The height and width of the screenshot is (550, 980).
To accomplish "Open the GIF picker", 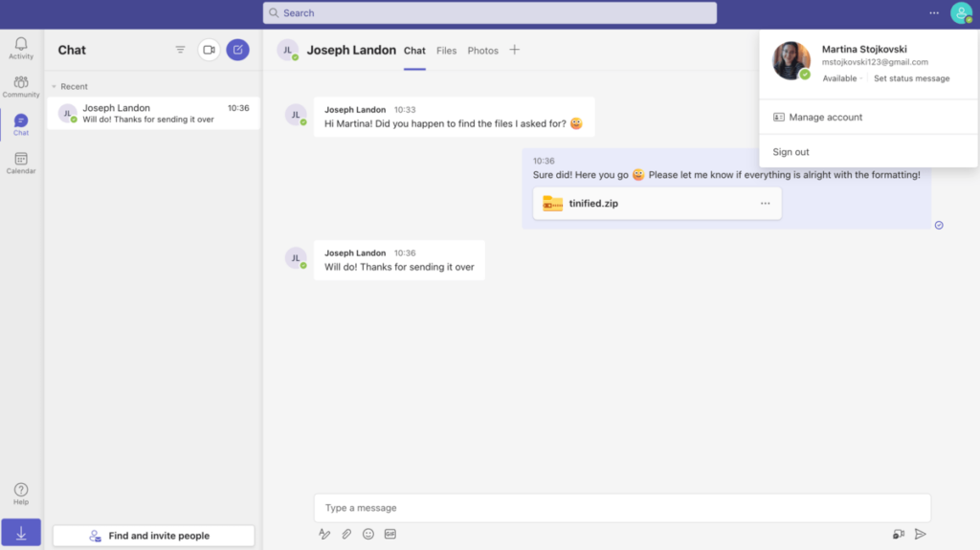I will click(390, 534).
